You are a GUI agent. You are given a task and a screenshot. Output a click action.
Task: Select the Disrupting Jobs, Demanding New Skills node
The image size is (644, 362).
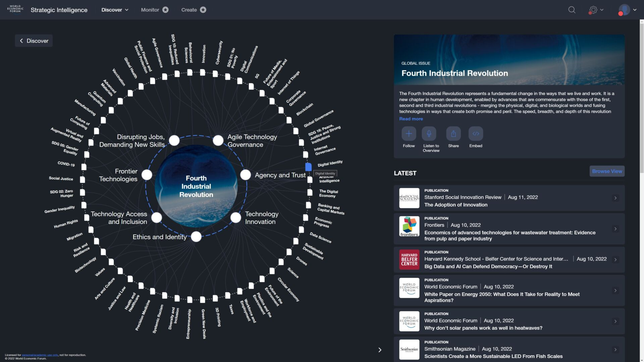174,140
